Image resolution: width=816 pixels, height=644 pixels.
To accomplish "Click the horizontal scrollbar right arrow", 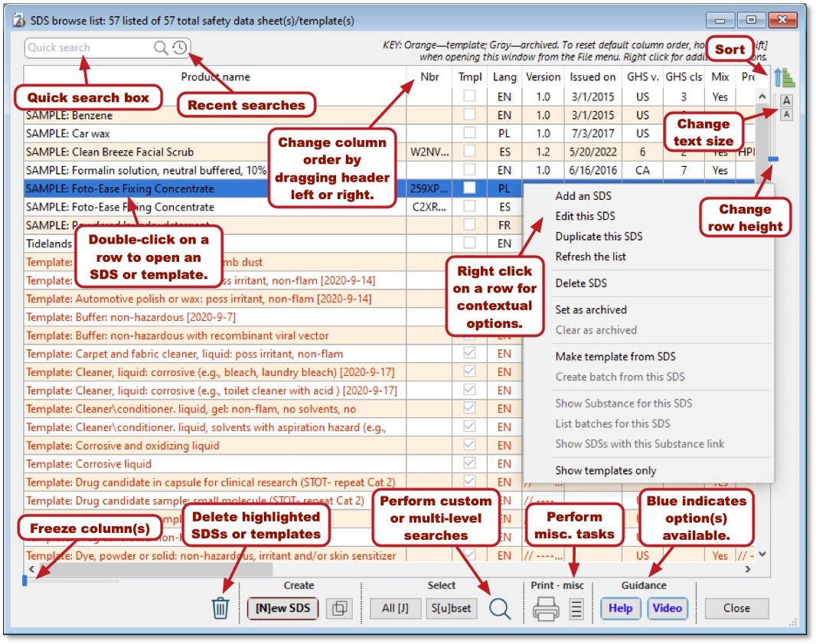I will pyautogui.click(x=748, y=569).
